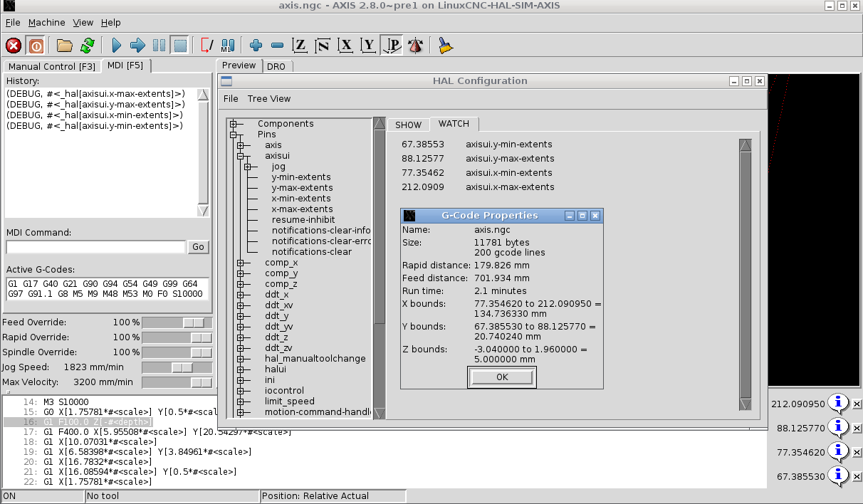This screenshot has height=504, width=863.
Task: Toggle optional pause M1 icon
Action: pos(228,46)
